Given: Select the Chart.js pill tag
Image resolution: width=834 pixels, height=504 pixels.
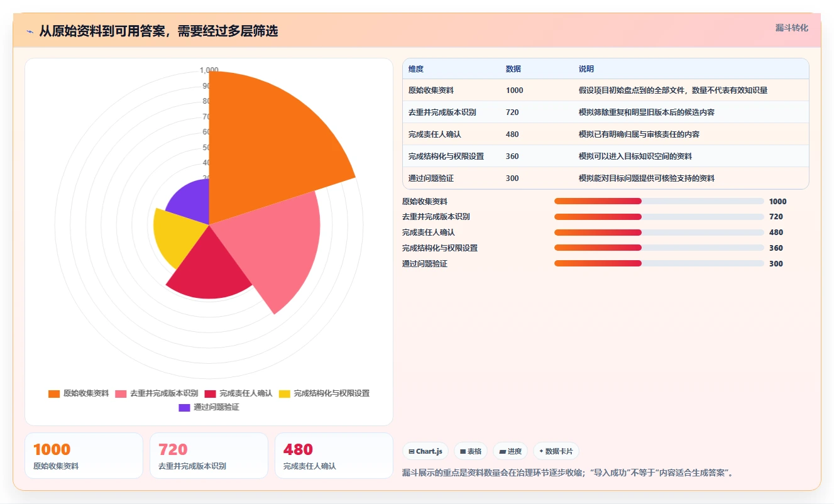Looking at the screenshot, I should (425, 451).
